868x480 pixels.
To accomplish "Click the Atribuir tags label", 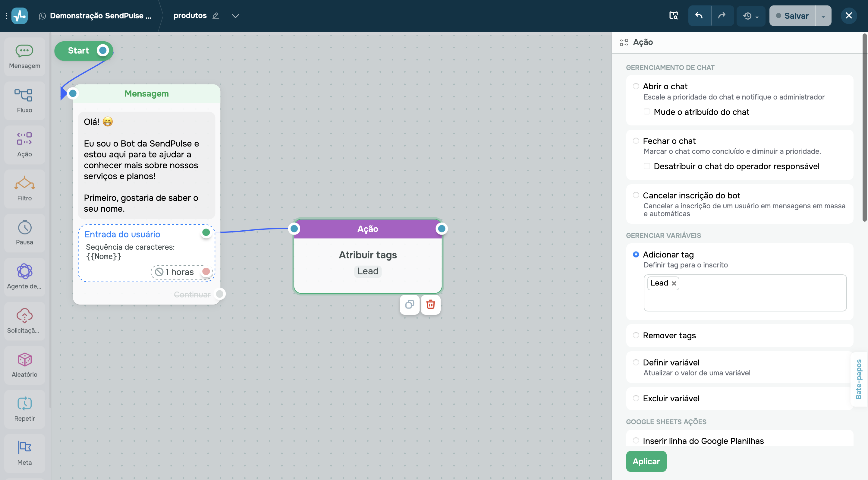I will (x=368, y=255).
